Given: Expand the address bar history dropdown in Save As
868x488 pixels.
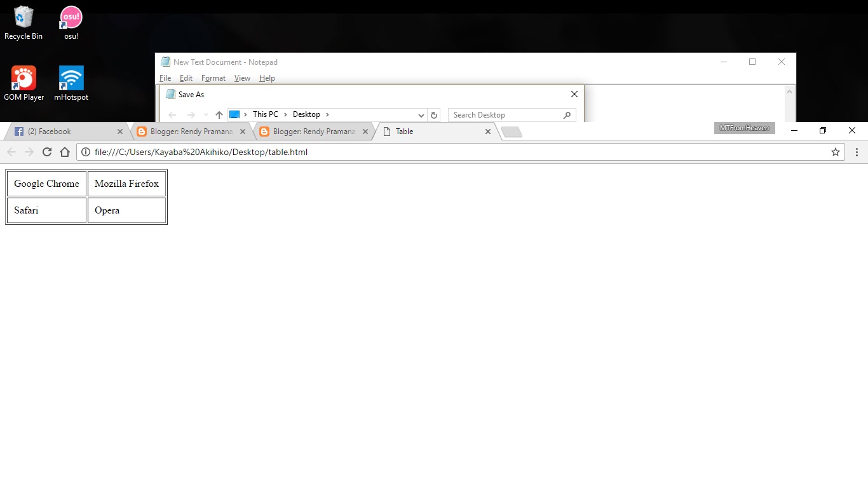Looking at the screenshot, I should coord(421,115).
